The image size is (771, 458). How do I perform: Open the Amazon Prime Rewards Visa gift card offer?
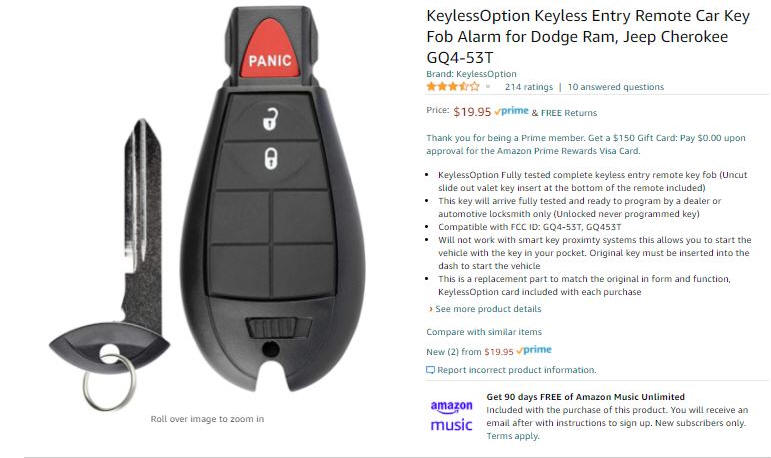586,144
